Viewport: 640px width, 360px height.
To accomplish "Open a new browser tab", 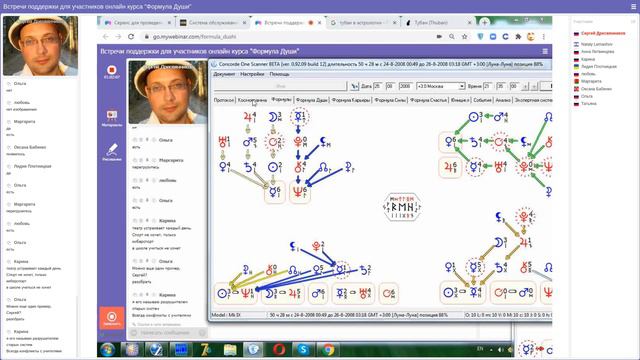I will click(484, 22).
